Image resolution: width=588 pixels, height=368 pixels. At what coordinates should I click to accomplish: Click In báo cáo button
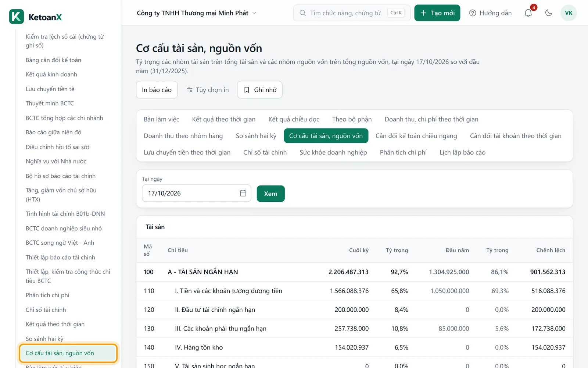[x=157, y=90]
